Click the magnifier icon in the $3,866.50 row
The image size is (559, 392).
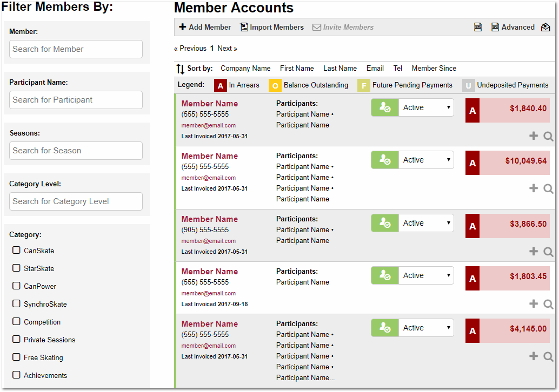tap(548, 252)
